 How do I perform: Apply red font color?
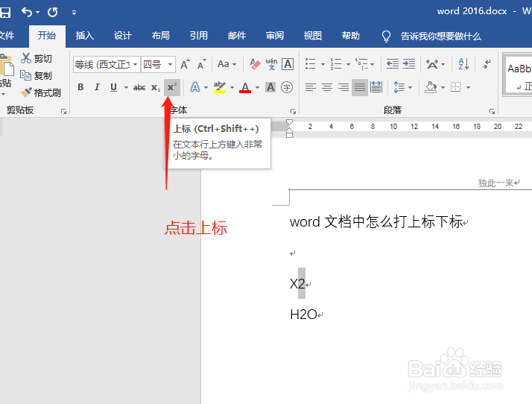tap(245, 87)
